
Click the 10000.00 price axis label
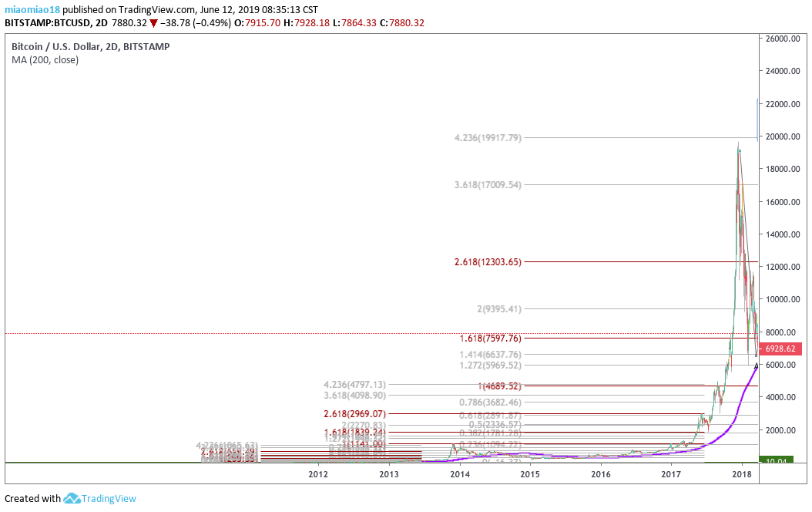pyautogui.click(x=783, y=299)
